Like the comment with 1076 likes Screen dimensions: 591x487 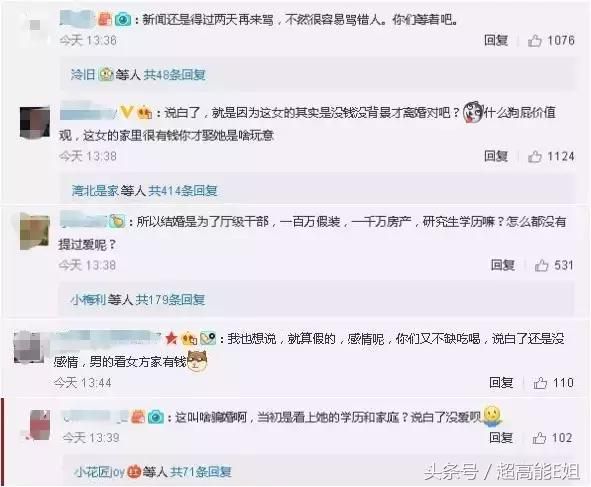(x=535, y=40)
